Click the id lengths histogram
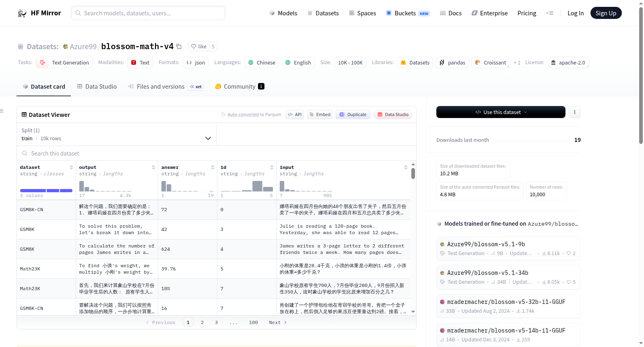 click(x=247, y=186)
